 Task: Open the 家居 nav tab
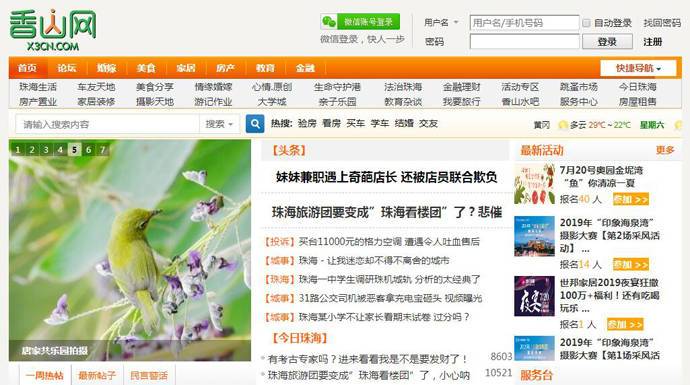(x=186, y=68)
